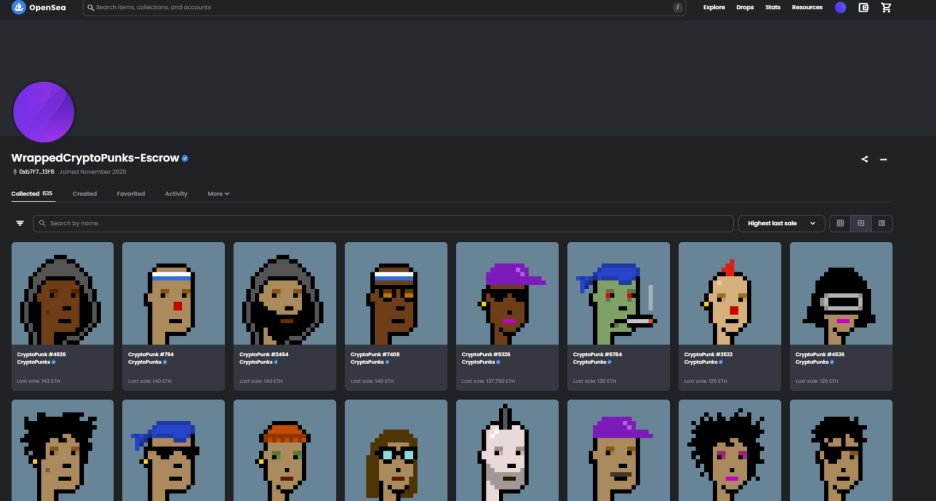
Task: Click the Ethereum icon beside wallet address
Action: pyautogui.click(x=15, y=172)
